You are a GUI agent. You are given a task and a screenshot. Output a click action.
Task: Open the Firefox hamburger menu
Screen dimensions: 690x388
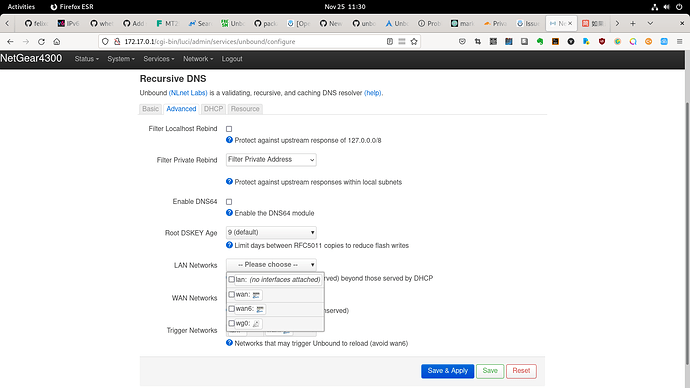pyautogui.click(x=679, y=41)
